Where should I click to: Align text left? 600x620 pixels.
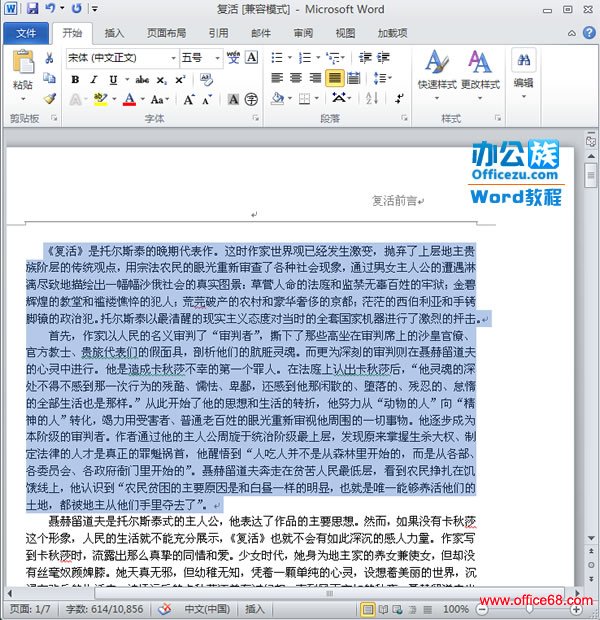point(277,78)
